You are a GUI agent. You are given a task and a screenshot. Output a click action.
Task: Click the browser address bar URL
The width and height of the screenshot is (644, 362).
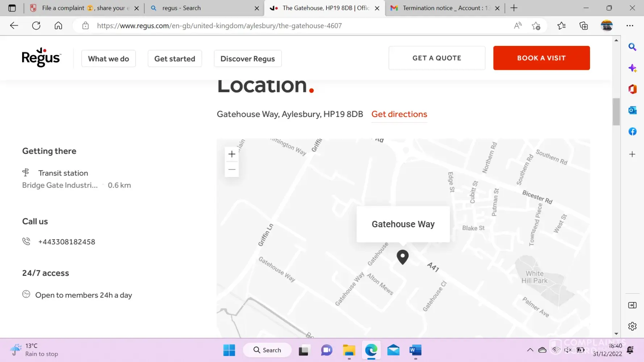(219, 26)
